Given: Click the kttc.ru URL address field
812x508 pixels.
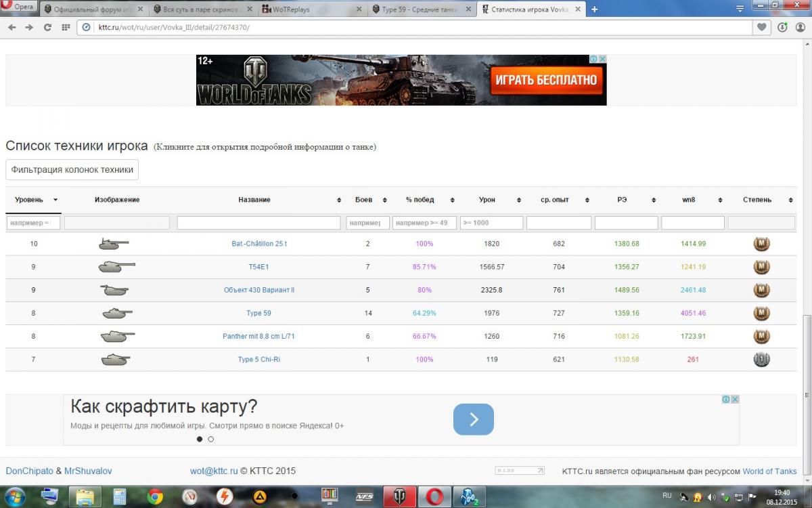Looking at the screenshot, I should click(414, 27).
